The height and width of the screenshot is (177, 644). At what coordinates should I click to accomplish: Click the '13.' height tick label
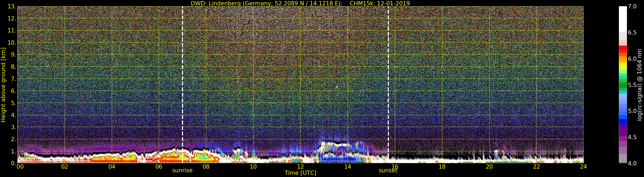click(x=12, y=6)
